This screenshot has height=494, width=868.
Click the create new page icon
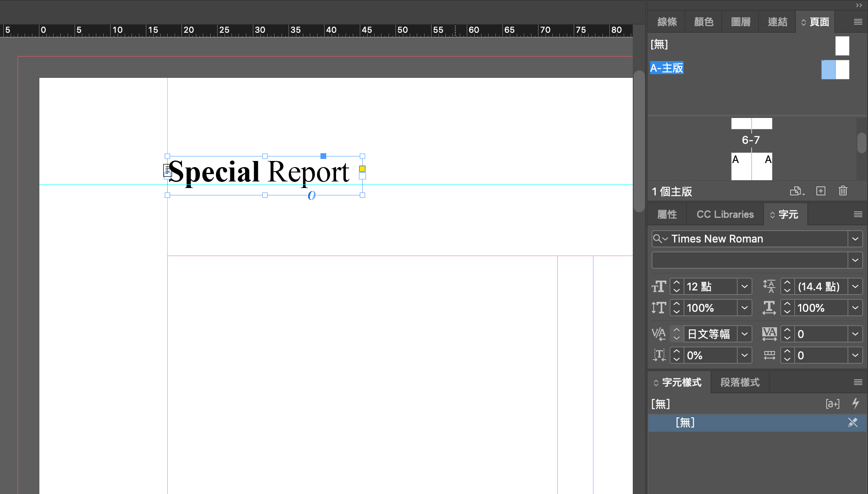[x=820, y=191]
